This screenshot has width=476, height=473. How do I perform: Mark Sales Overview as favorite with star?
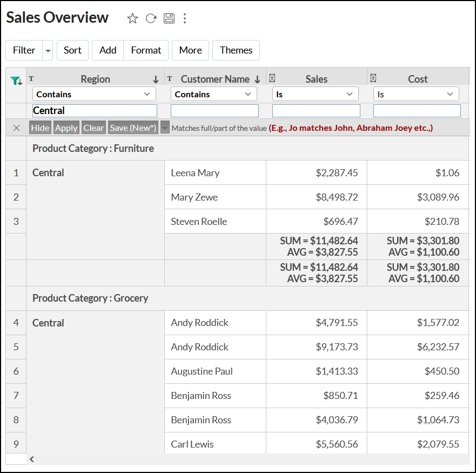pos(132,18)
